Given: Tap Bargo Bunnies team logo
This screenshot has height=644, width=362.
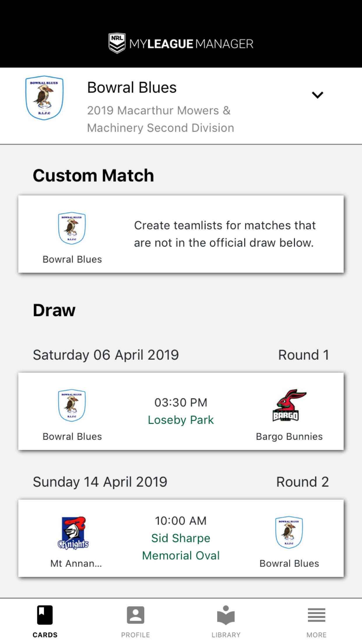Looking at the screenshot, I should point(289,405).
